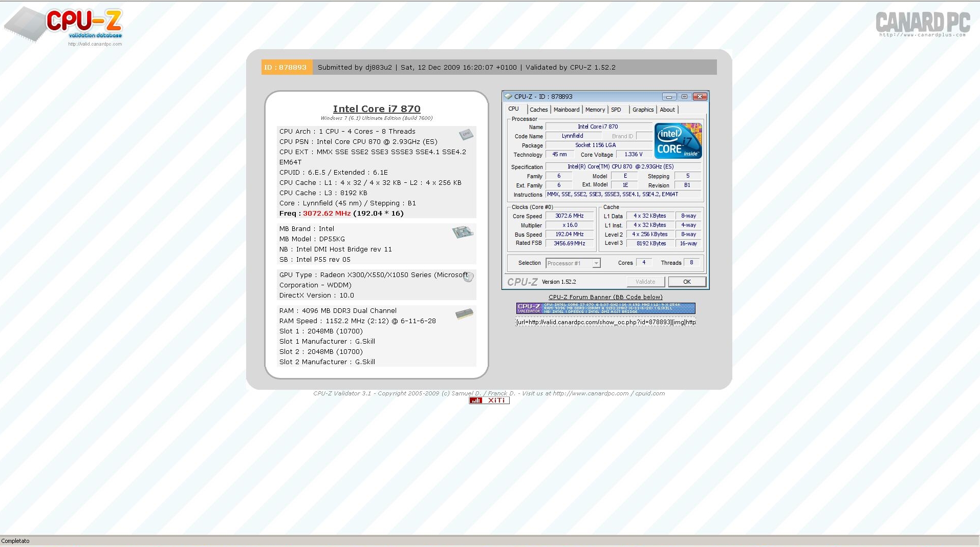Click the Canard PC logo

pyautogui.click(x=922, y=24)
